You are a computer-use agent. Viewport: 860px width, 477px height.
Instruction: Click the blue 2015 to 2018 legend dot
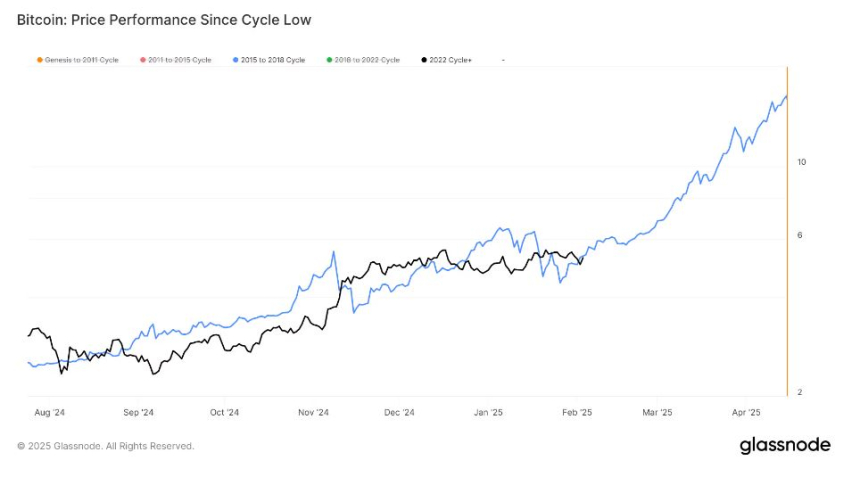[x=235, y=60]
